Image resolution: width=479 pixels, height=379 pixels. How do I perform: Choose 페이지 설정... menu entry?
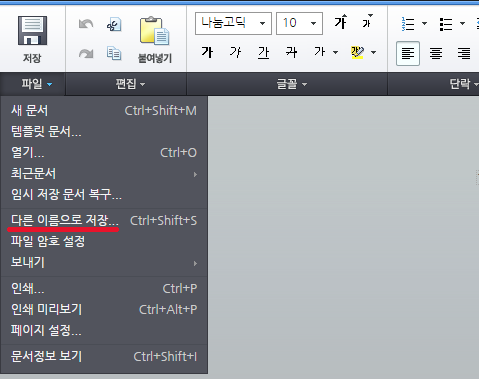coord(104,330)
